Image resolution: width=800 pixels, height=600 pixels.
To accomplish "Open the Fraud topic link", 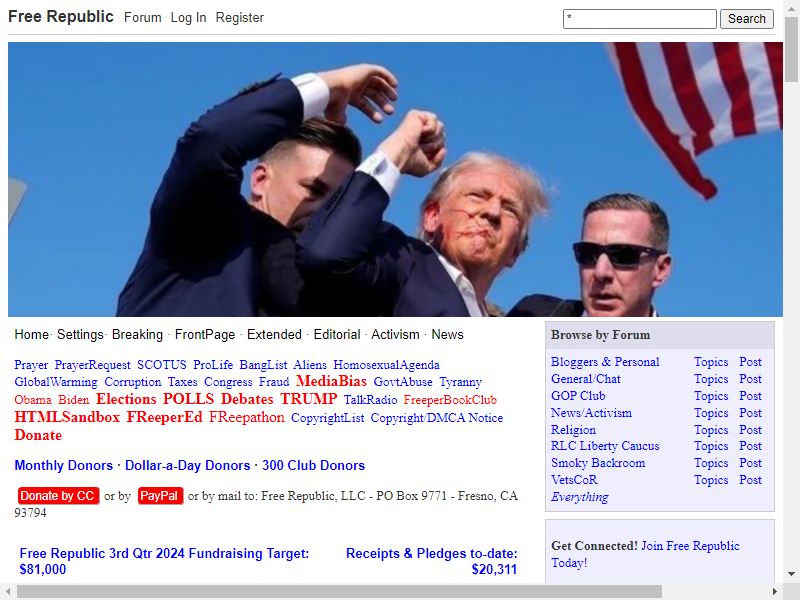I will click(x=273, y=382).
